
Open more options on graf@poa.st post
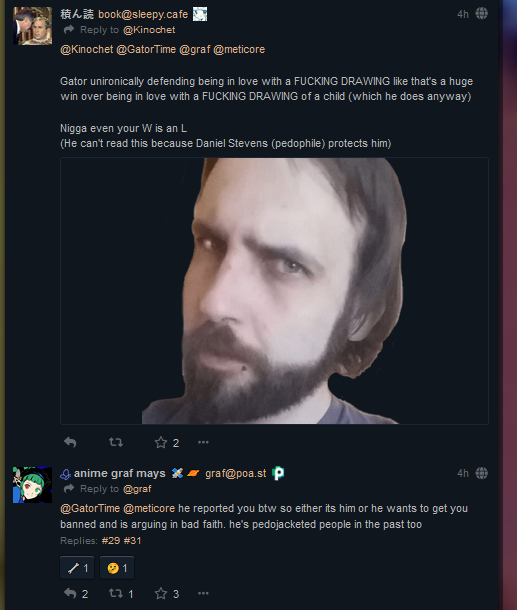pyautogui.click(x=203, y=593)
